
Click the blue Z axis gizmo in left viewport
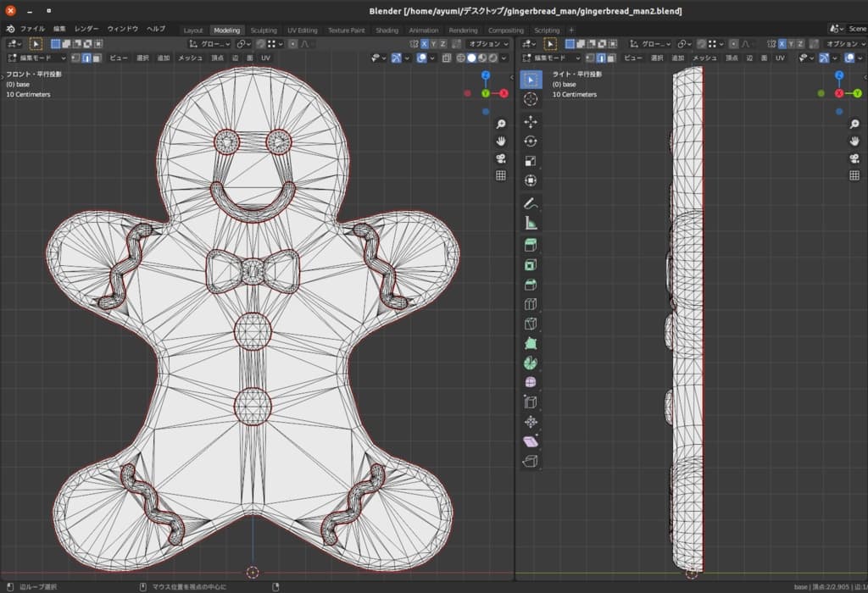486,75
